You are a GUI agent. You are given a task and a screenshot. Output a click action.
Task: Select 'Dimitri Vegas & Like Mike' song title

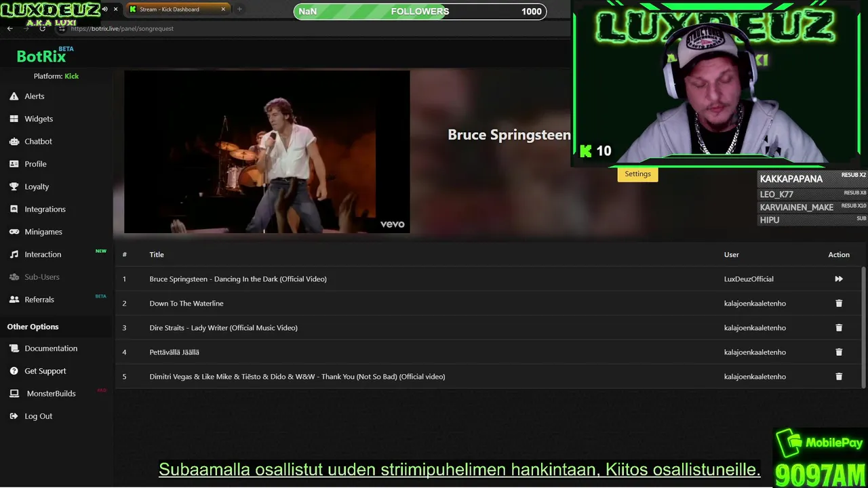(297, 376)
